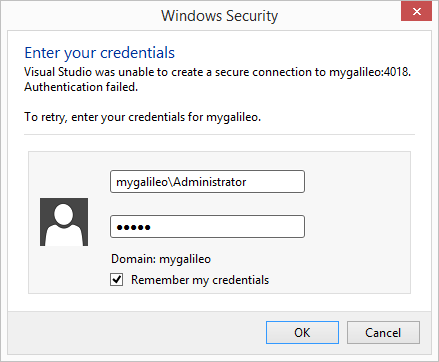Click the user avatar picture

(64, 222)
